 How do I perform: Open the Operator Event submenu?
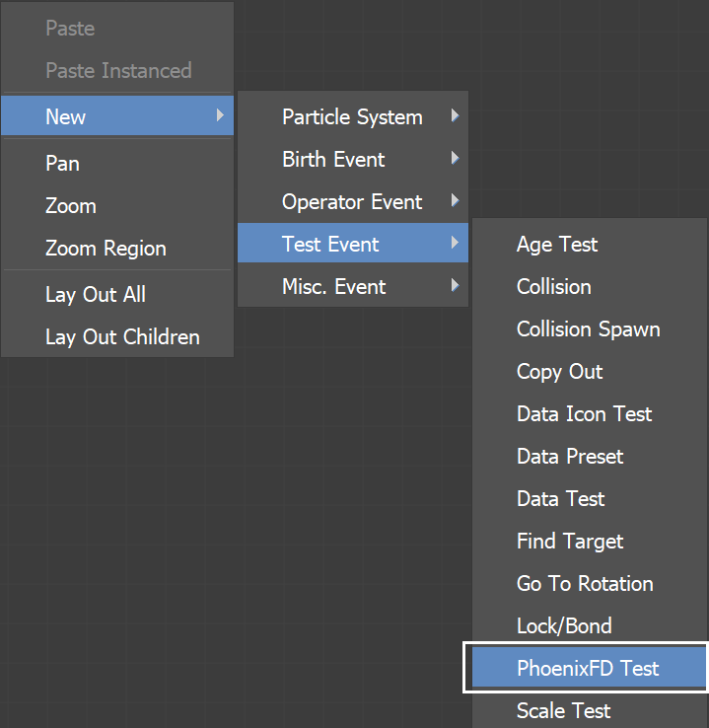pyautogui.click(x=353, y=201)
